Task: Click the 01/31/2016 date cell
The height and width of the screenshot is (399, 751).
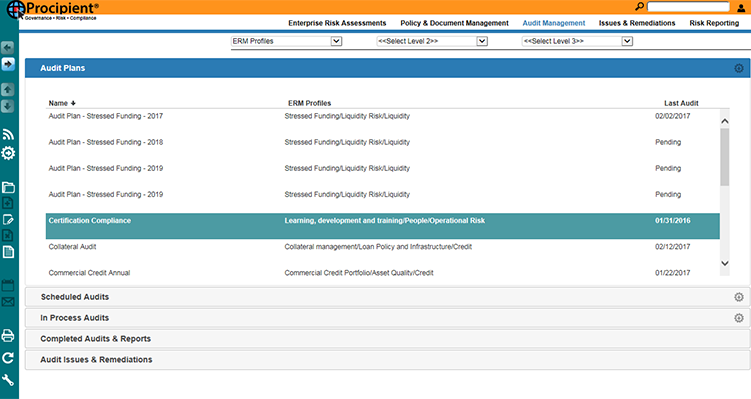Action: (x=672, y=221)
